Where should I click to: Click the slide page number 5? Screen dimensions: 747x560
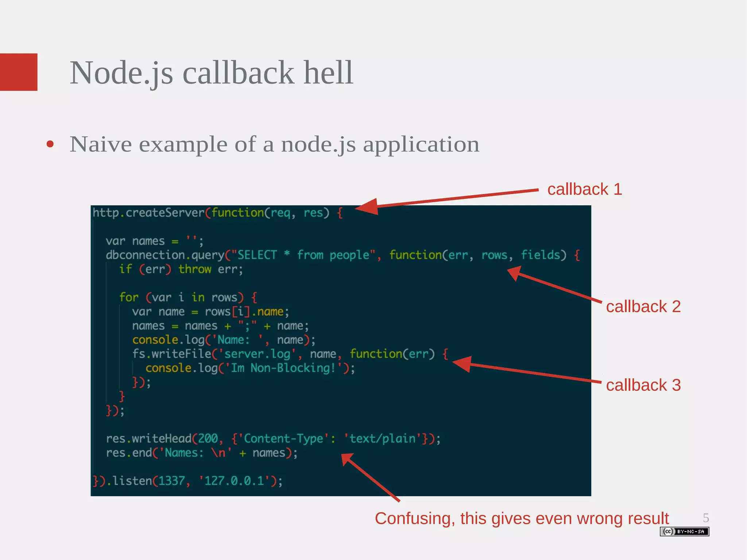coord(706,518)
